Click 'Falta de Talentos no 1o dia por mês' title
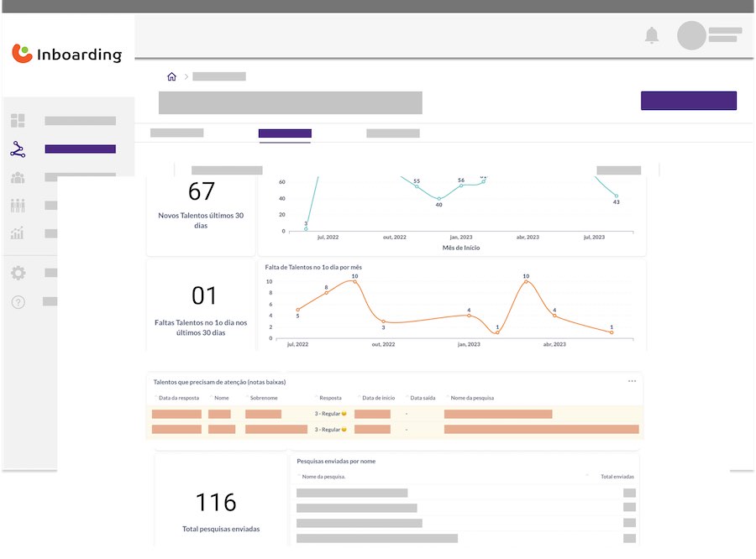The height and width of the screenshot is (559, 756). point(313,267)
